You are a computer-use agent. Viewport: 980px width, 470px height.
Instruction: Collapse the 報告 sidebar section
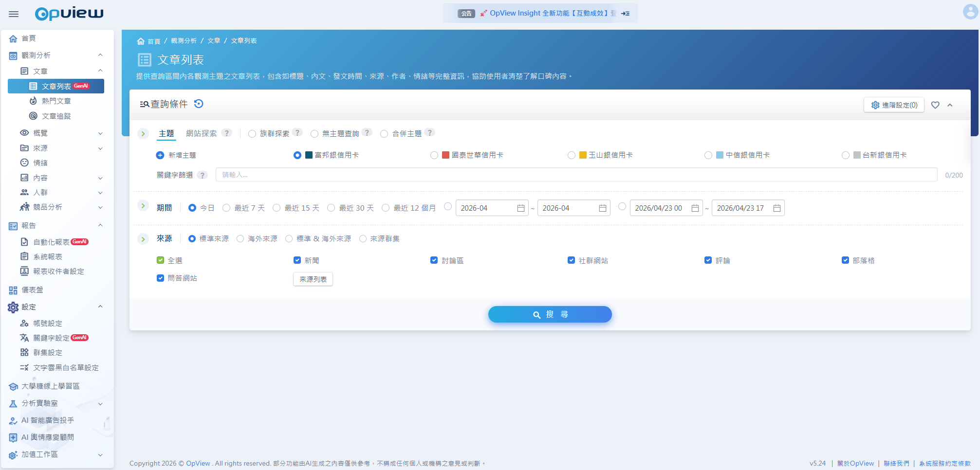tap(100, 225)
